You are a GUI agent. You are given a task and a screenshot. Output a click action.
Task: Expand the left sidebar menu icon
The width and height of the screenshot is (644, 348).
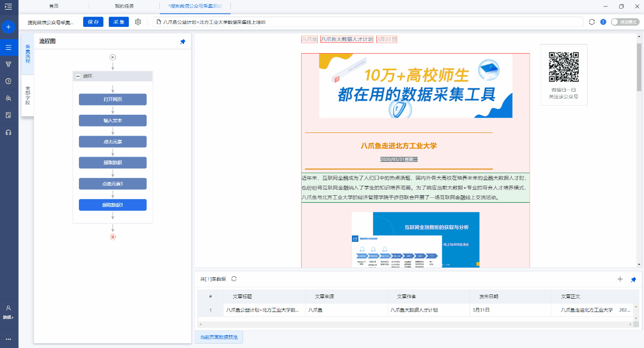[x=8, y=6]
